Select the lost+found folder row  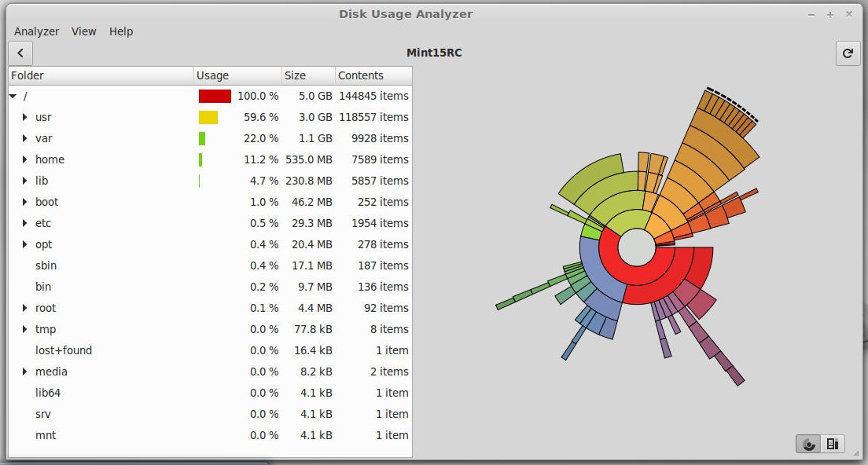(x=64, y=350)
